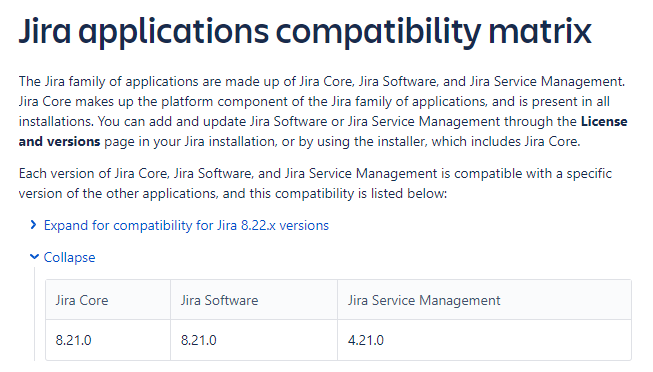Click the word 'matrix' in the heading
This screenshot has width=653, height=372.
[540, 32]
